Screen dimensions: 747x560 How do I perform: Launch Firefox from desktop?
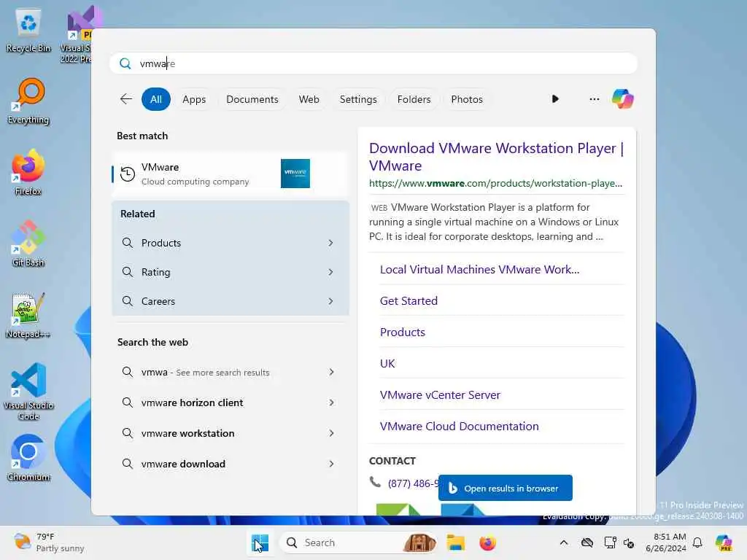click(x=28, y=172)
